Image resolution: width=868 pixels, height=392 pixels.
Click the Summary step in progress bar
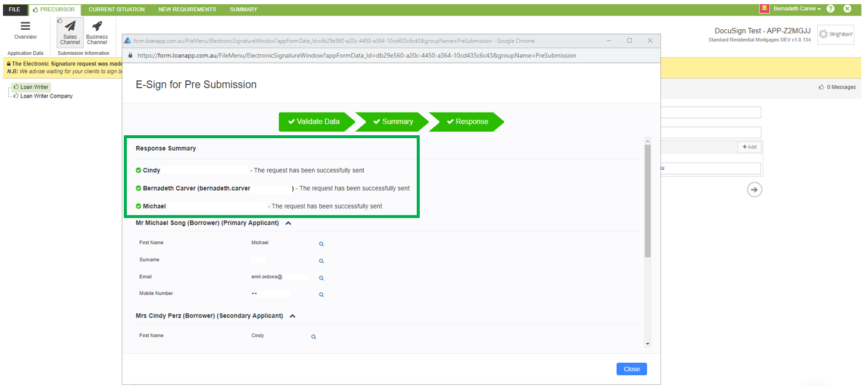click(x=394, y=122)
